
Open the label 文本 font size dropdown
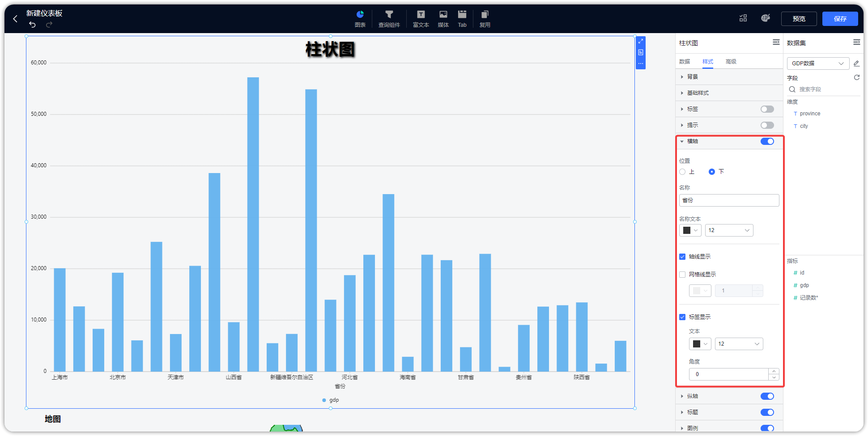pos(739,344)
